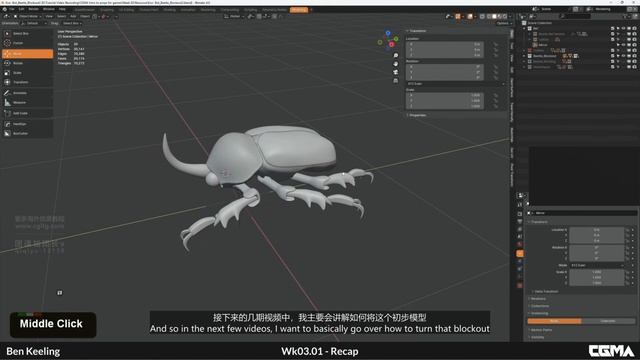
Task: Toggle Material Preview shading mode
Action: point(500,16)
